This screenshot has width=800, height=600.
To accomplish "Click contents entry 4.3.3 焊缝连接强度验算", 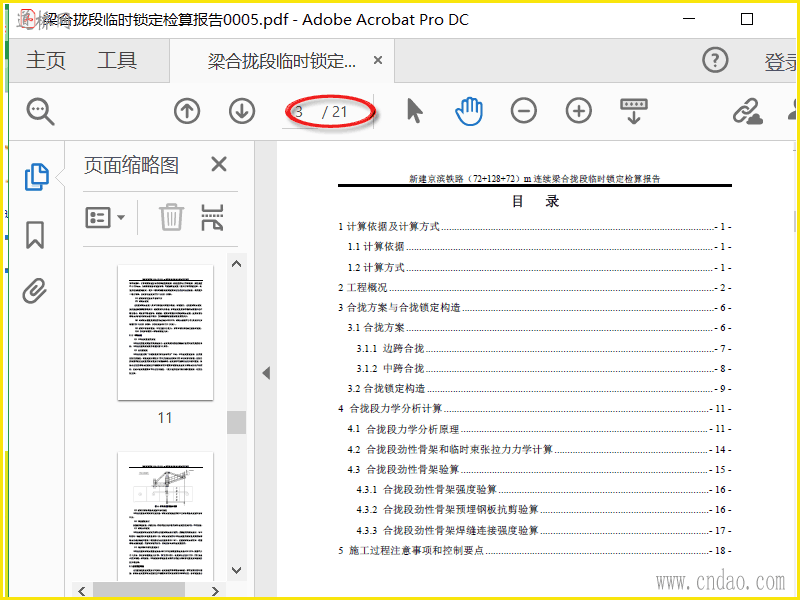I will (544, 531).
